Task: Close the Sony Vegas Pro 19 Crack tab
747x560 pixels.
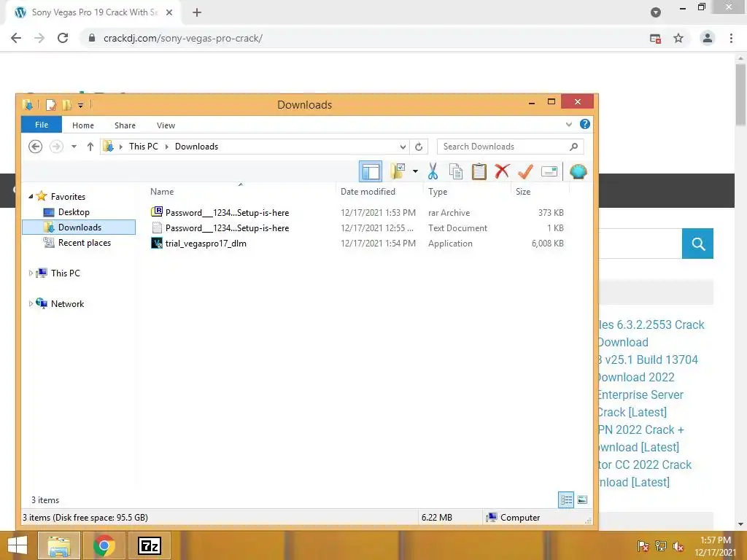Action: click(169, 12)
